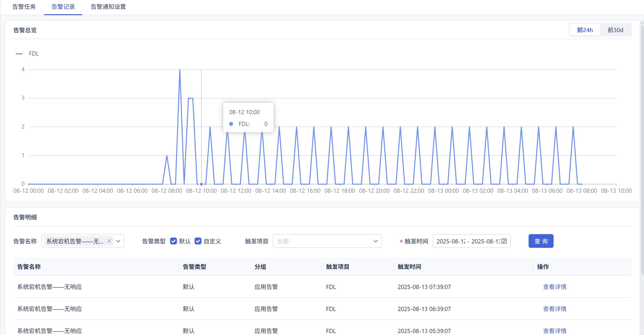Click the 告警总览 section title
This screenshot has width=644, height=335.
pos(25,30)
